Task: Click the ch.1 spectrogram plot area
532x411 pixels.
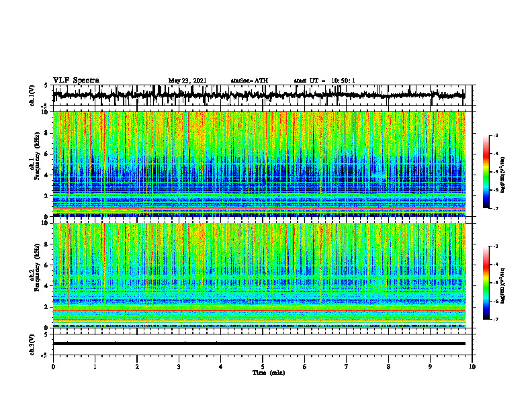Action: coord(259,164)
